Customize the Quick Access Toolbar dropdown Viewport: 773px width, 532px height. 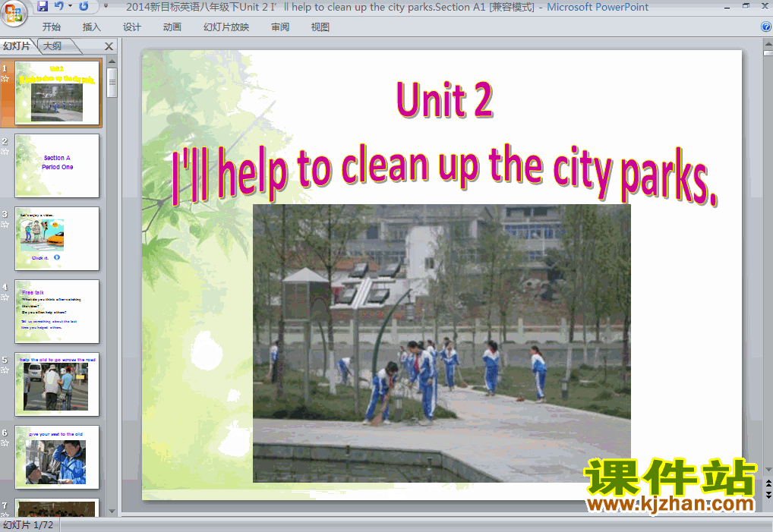point(106,6)
